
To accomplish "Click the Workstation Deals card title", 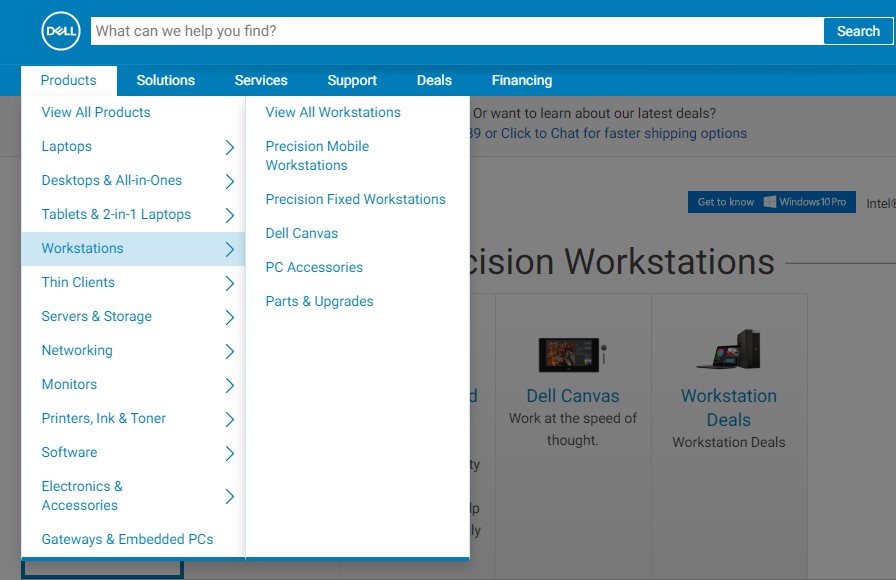I will click(x=729, y=408).
